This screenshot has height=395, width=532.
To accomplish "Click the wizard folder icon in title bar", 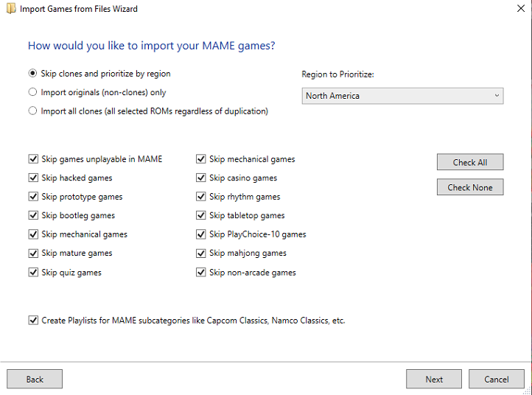I will coord(11,9).
